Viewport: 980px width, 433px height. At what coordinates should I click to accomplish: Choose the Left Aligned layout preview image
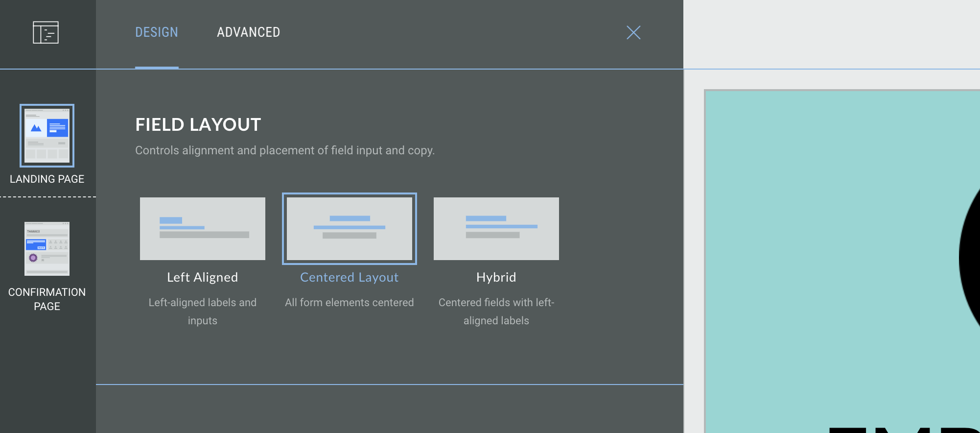pos(203,229)
